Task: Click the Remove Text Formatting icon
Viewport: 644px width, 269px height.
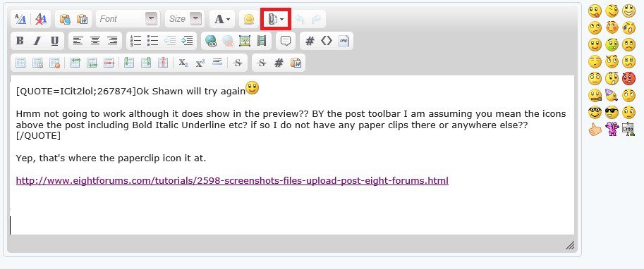Action: 41,19
